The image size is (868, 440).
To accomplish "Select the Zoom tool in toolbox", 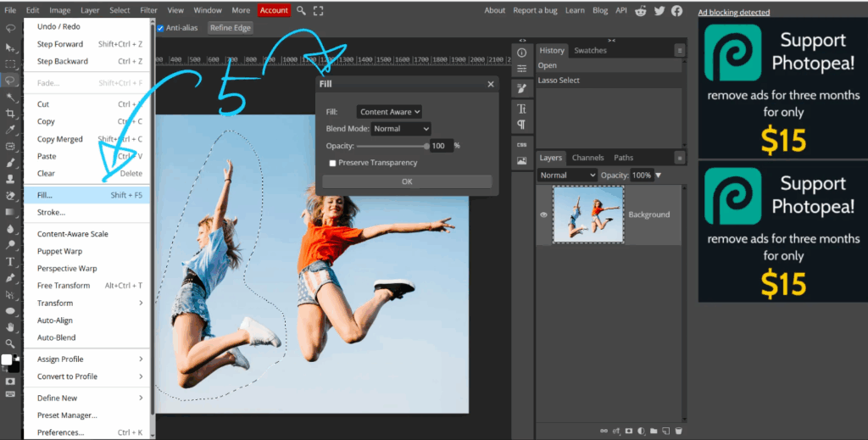I will coord(10,343).
